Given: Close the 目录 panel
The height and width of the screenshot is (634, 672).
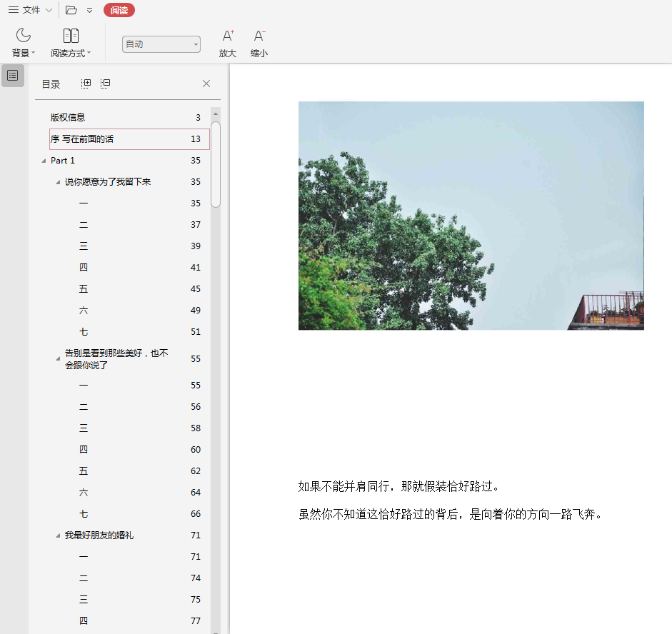Looking at the screenshot, I should click(206, 84).
